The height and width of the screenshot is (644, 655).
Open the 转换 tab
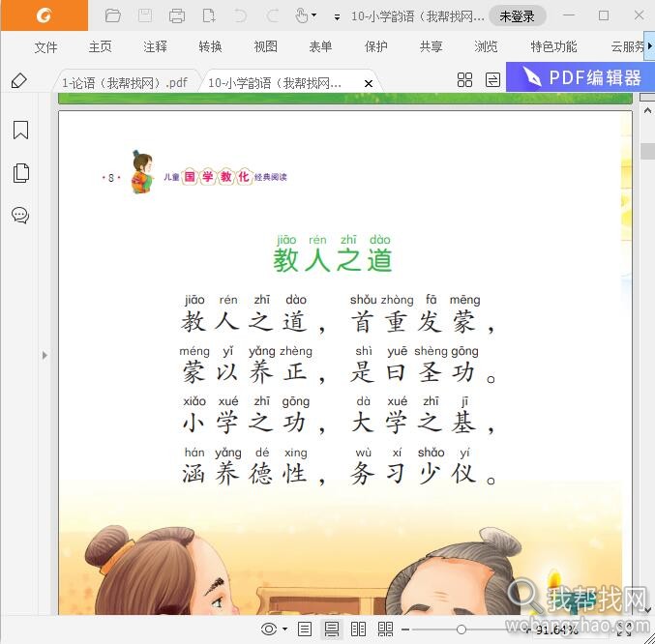(x=210, y=46)
